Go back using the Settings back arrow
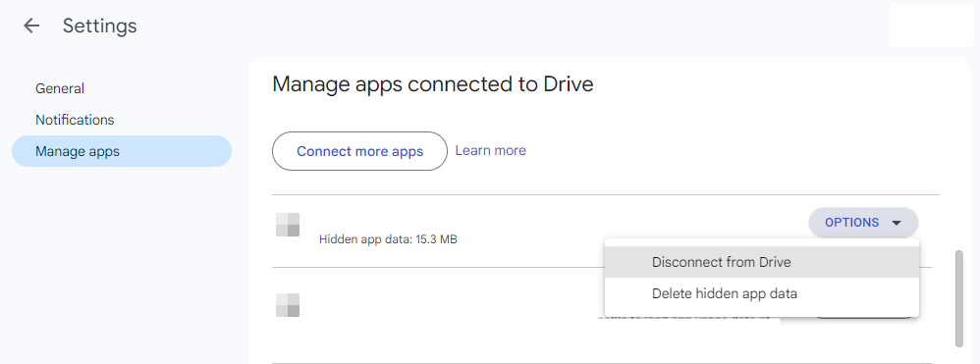This screenshot has width=980, height=364. pos(30,26)
